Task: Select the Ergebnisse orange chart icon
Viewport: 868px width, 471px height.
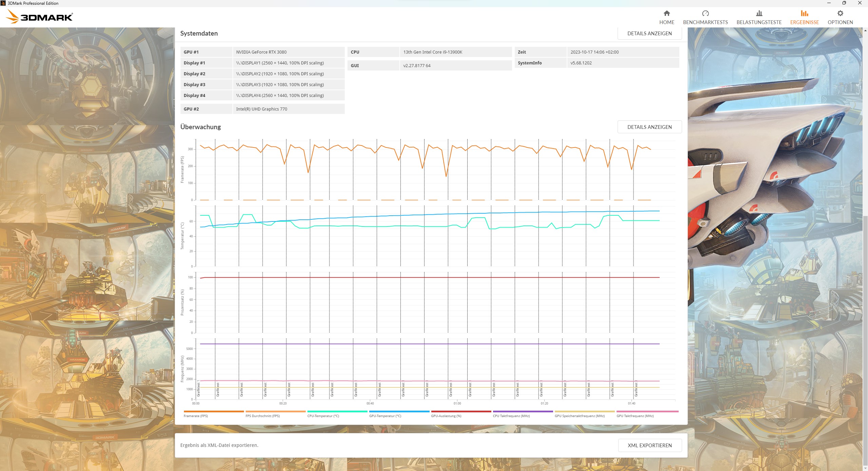Action: [804, 14]
